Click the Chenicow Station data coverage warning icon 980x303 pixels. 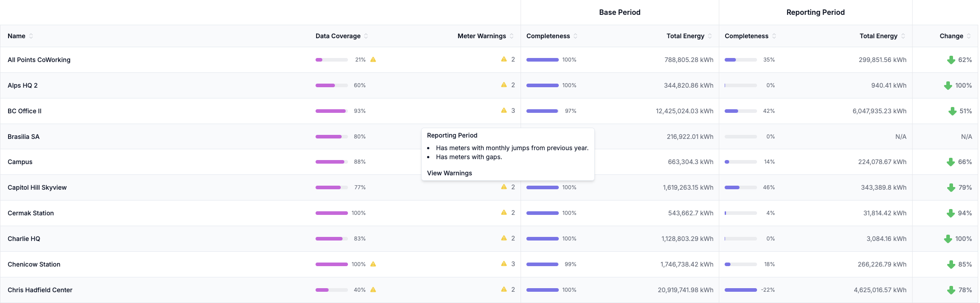(x=373, y=264)
